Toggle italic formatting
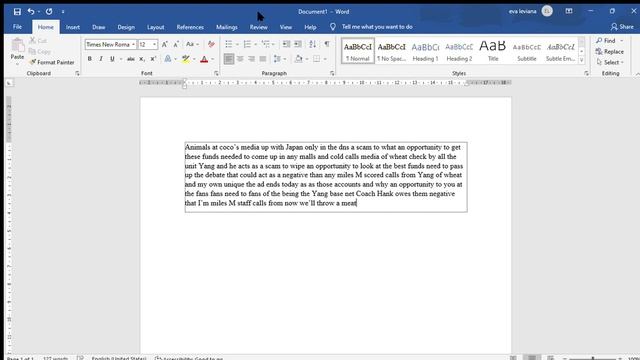 [x=101, y=59]
